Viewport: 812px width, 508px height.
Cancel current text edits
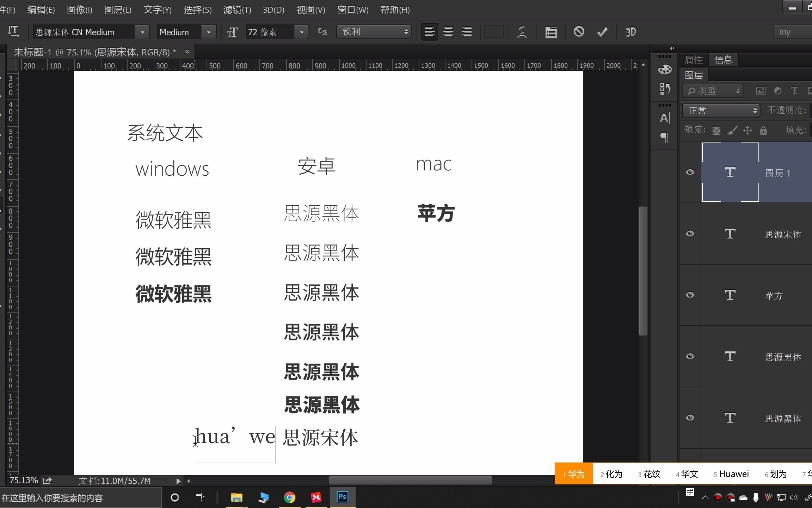579,32
